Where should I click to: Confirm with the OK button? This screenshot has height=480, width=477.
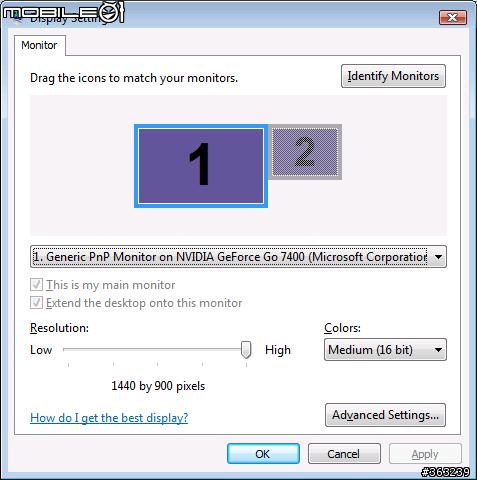tap(263, 454)
